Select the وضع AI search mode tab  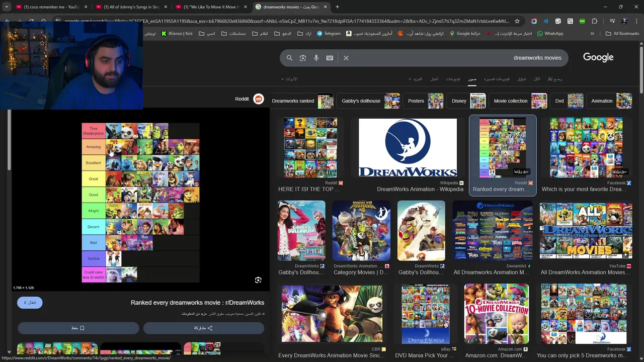[555, 79]
